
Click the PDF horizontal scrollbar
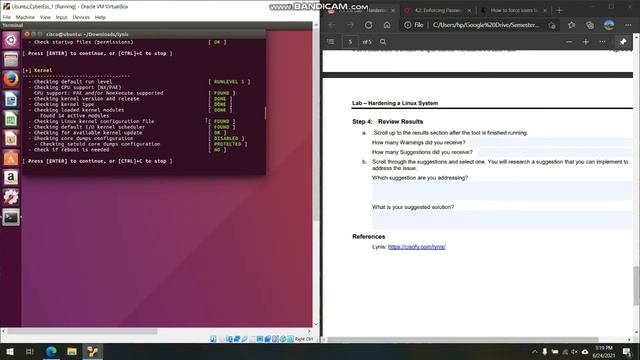click(x=462, y=340)
